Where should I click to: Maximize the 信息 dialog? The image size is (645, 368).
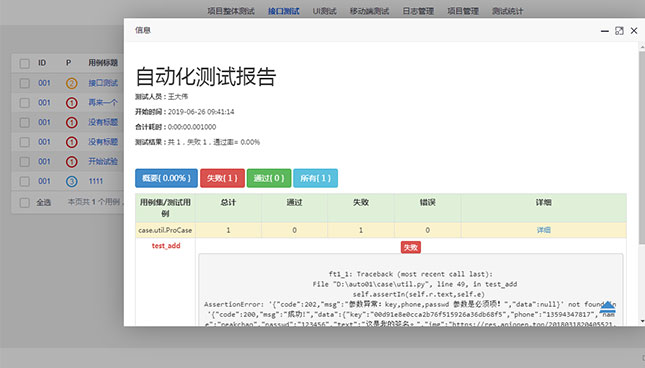tap(619, 31)
